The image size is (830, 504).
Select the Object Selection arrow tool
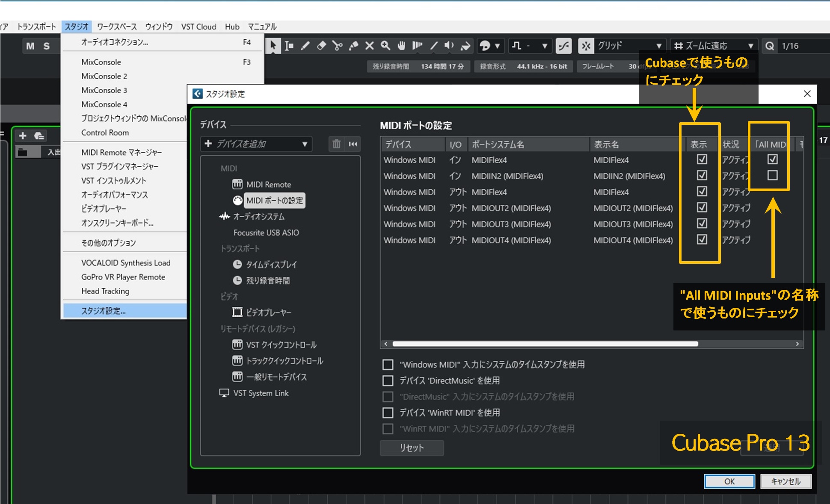[x=273, y=46]
